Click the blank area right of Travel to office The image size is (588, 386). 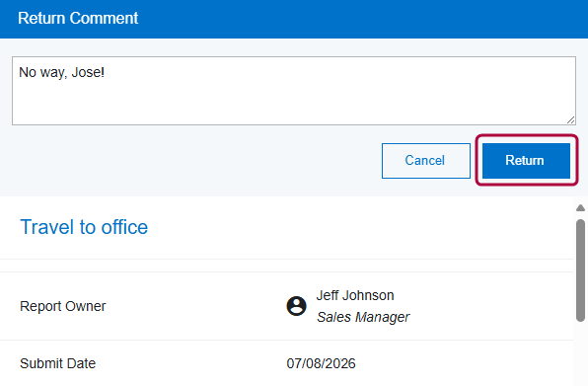[356, 227]
